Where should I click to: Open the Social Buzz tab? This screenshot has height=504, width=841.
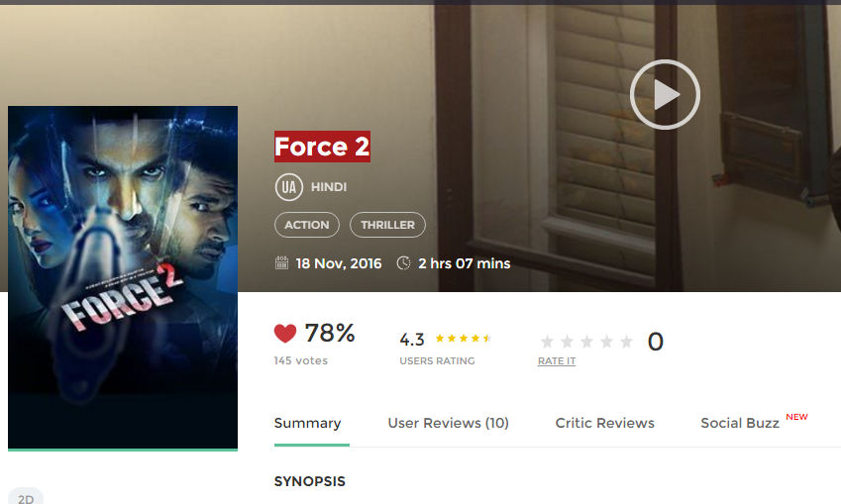(740, 423)
